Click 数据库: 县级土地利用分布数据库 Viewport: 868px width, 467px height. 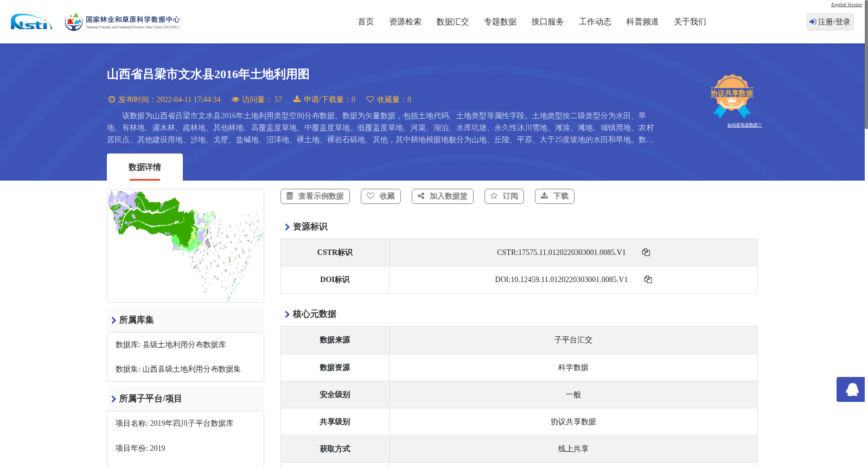pyautogui.click(x=171, y=345)
